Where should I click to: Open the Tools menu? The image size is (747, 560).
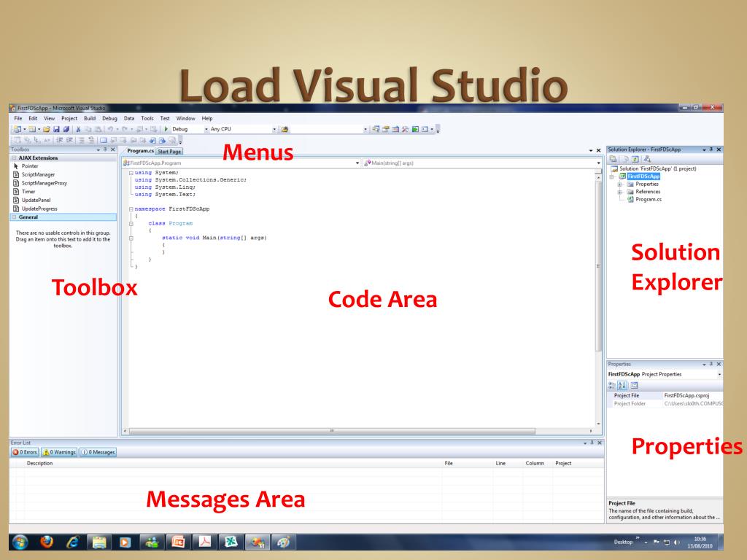147,119
